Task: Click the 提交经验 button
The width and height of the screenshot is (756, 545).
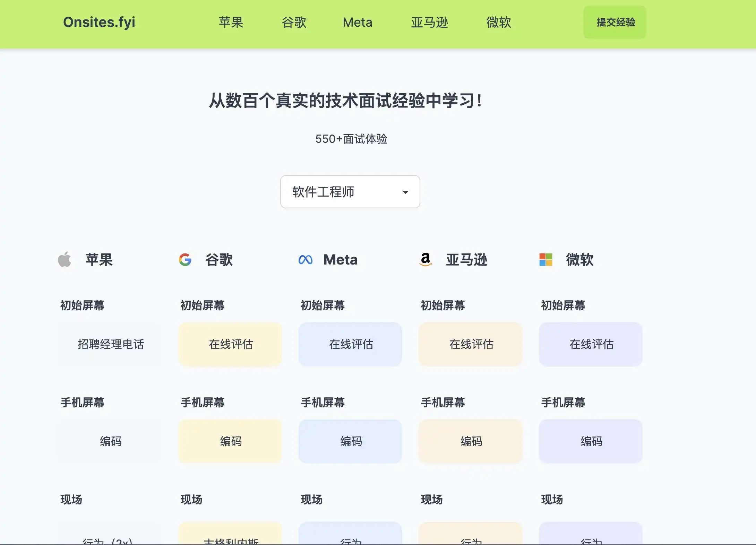Action: click(x=615, y=22)
